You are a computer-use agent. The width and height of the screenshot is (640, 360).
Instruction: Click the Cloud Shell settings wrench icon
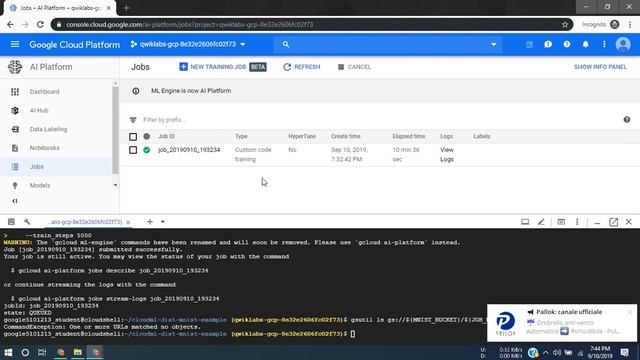pyautogui.click(x=27, y=222)
